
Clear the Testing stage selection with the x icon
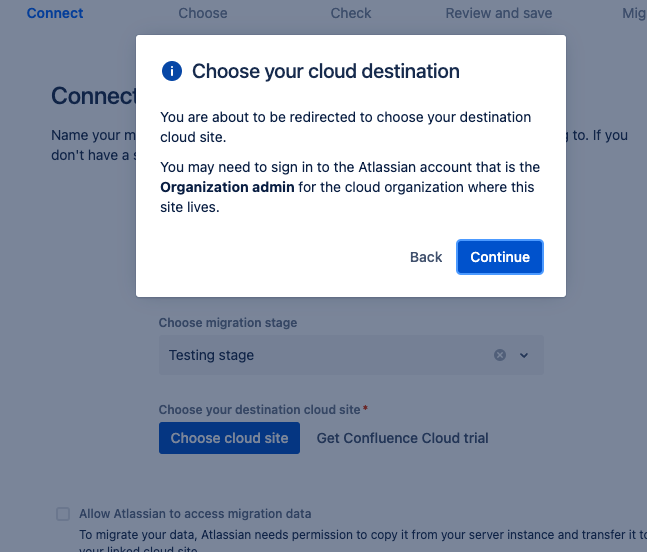[x=500, y=355]
